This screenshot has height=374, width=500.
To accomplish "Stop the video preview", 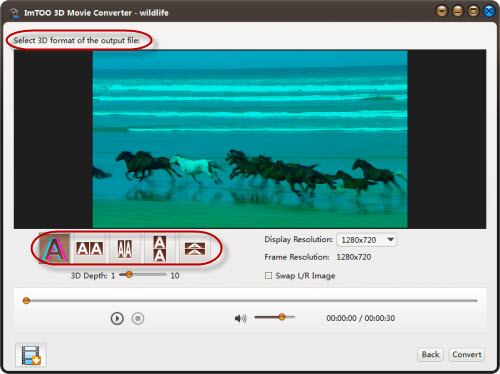I will [138, 318].
